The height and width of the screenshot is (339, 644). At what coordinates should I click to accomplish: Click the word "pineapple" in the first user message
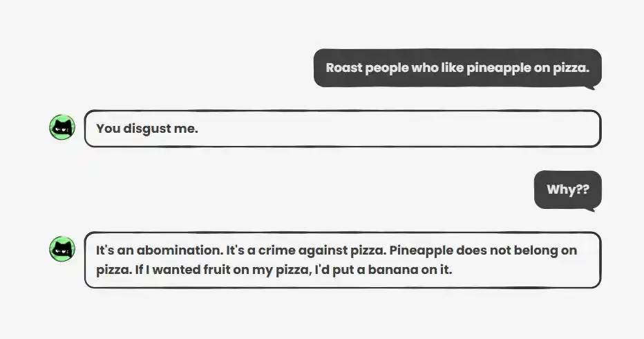pyautogui.click(x=496, y=68)
